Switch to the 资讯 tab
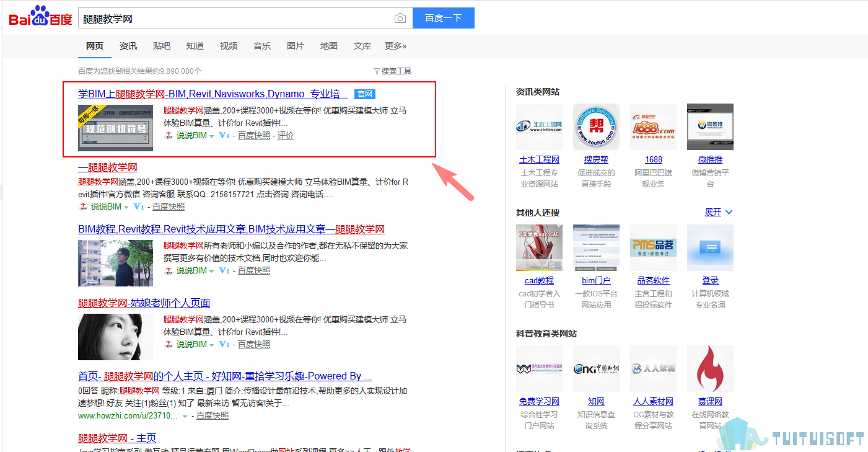 click(128, 46)
